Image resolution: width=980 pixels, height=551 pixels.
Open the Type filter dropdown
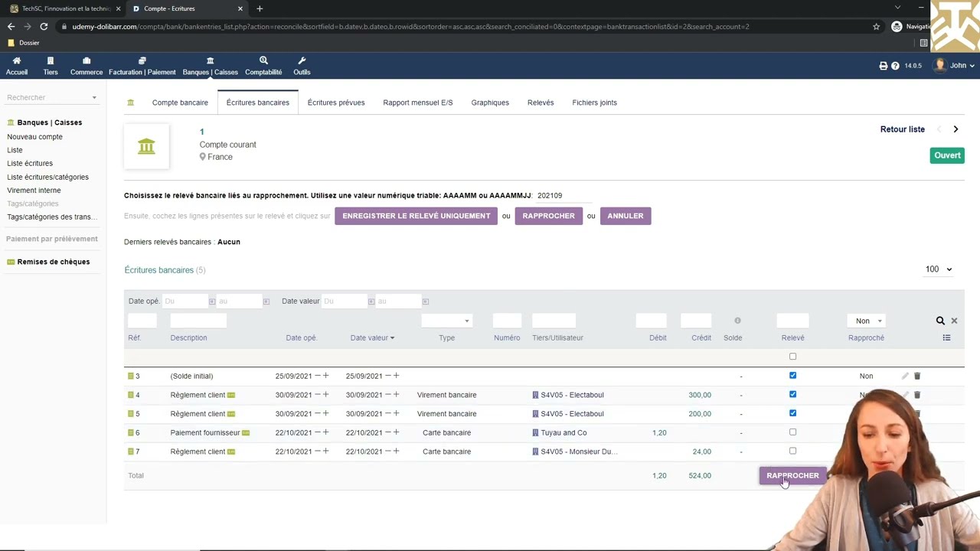click(446, 321)
